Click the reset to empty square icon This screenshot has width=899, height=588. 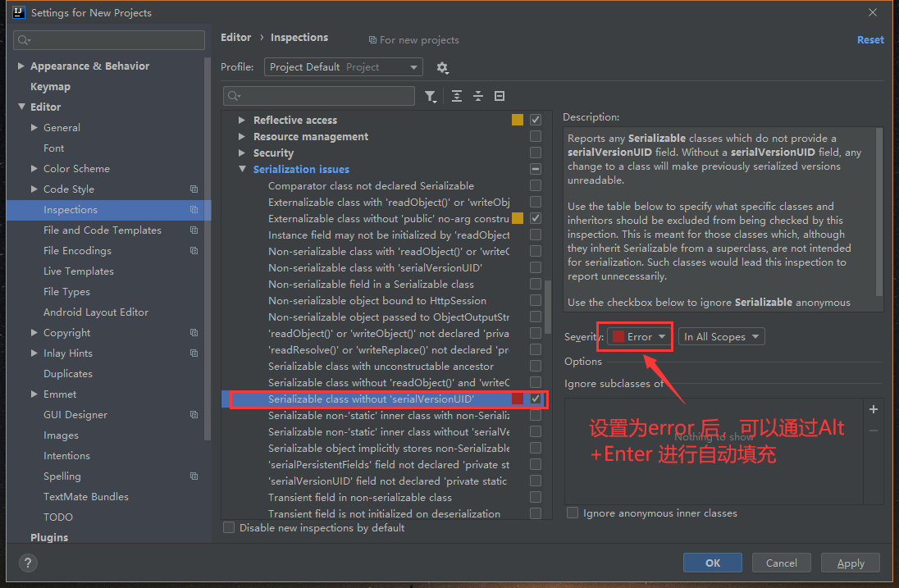pos(500,96)
